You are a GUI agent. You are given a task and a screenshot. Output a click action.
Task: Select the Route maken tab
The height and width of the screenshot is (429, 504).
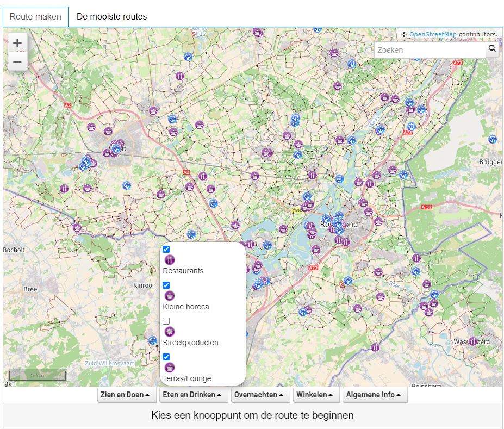tap(35, 16)
